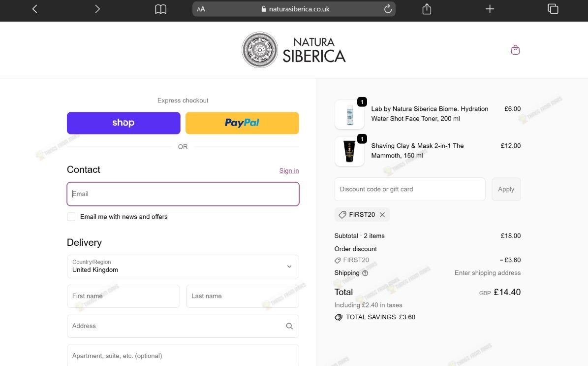
Task: Click the Including £2.40 in taxes text
Action: pos(368,305)
